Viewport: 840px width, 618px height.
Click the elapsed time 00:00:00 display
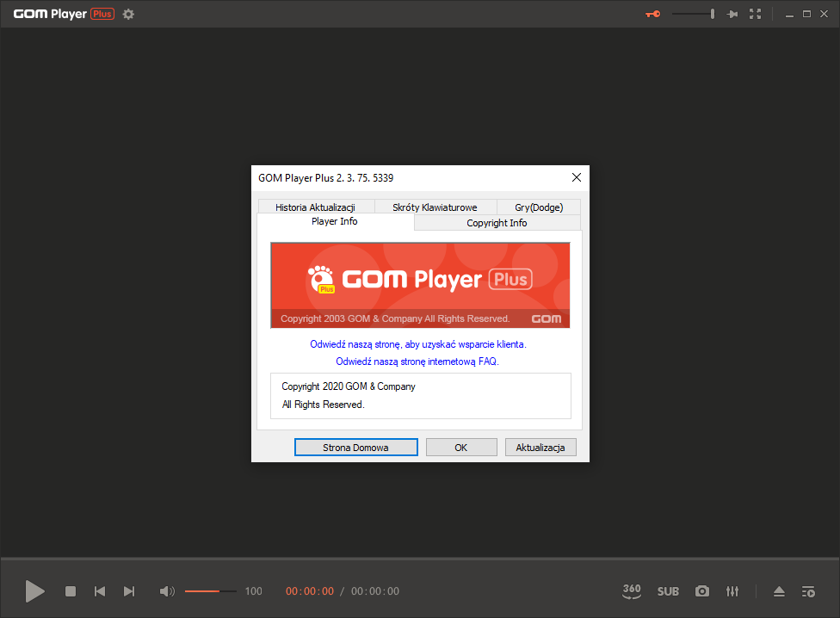pyautogui.click(x=310, y=591)
